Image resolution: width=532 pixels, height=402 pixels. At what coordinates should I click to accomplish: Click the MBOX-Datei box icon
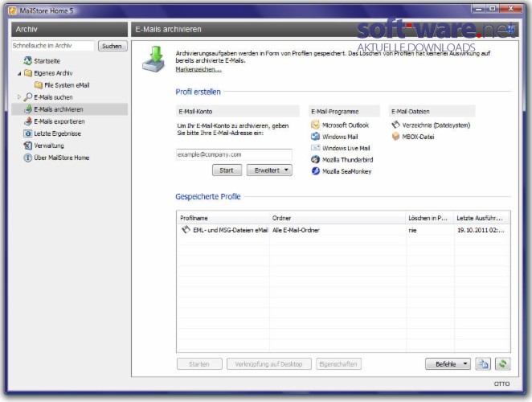tap(395, 137)
